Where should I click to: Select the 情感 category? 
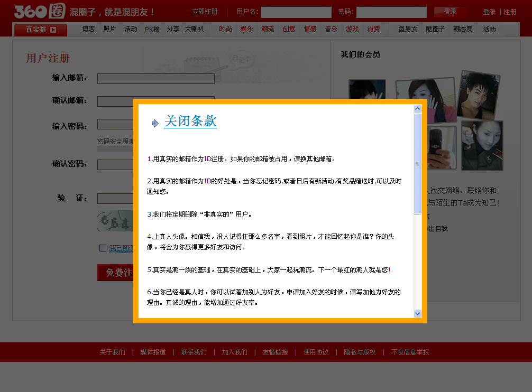click(x=310, y=29)
